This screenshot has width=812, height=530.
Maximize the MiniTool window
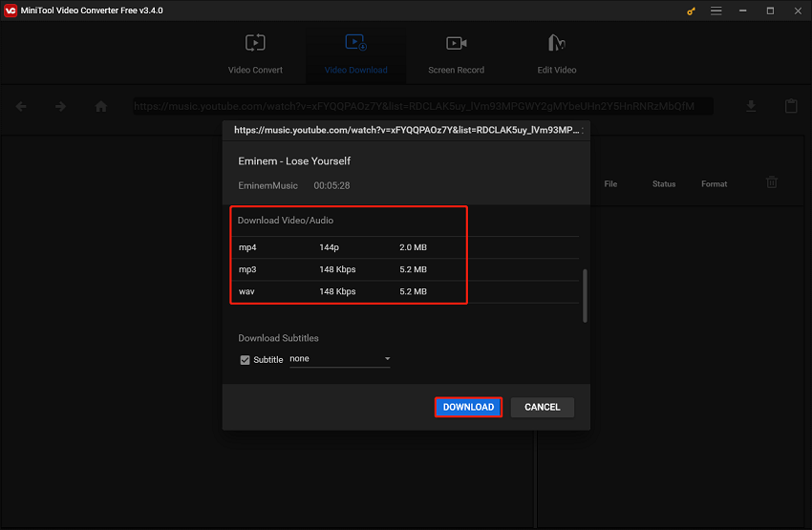771,11
